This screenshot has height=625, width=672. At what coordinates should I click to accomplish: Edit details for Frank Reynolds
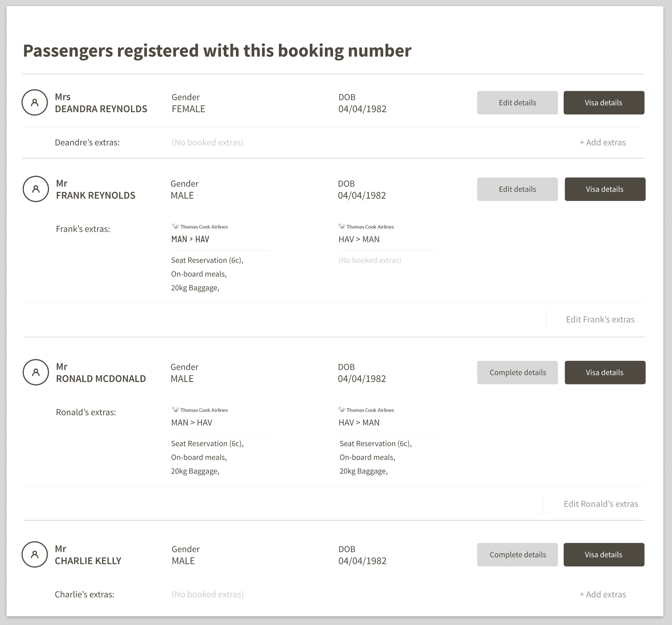pos(517,189)
